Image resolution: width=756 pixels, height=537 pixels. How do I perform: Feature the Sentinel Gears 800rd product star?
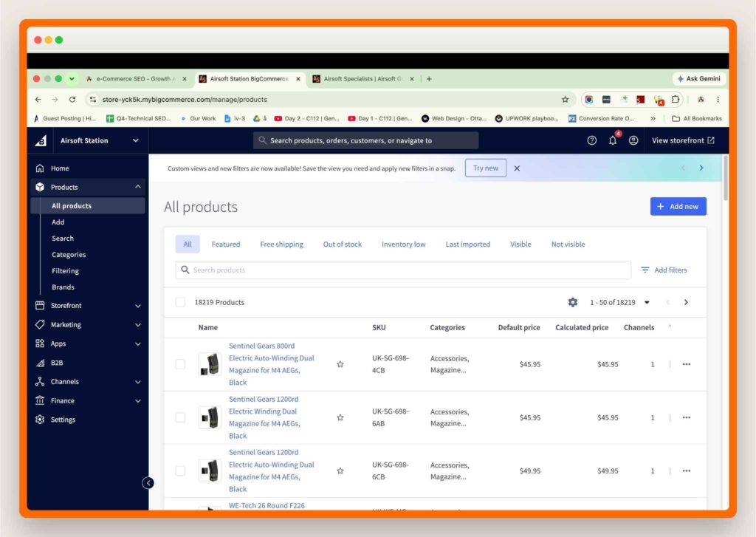340,364
